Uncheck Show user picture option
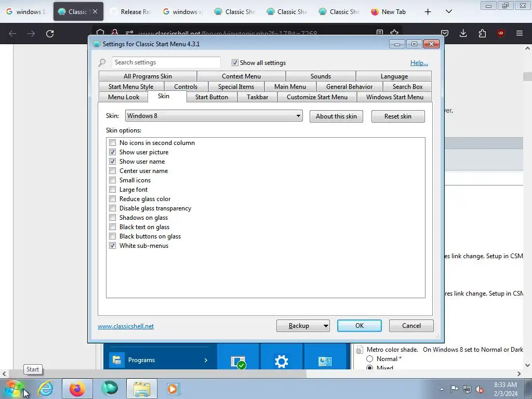Viewport: 532px width, 399px height. coord(112,152)
